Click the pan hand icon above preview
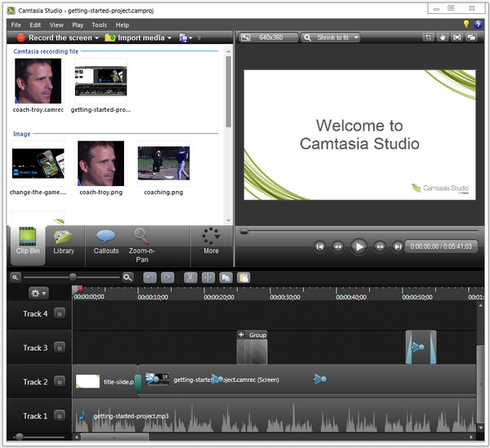 pyautogui.click(x=443, y=38)
